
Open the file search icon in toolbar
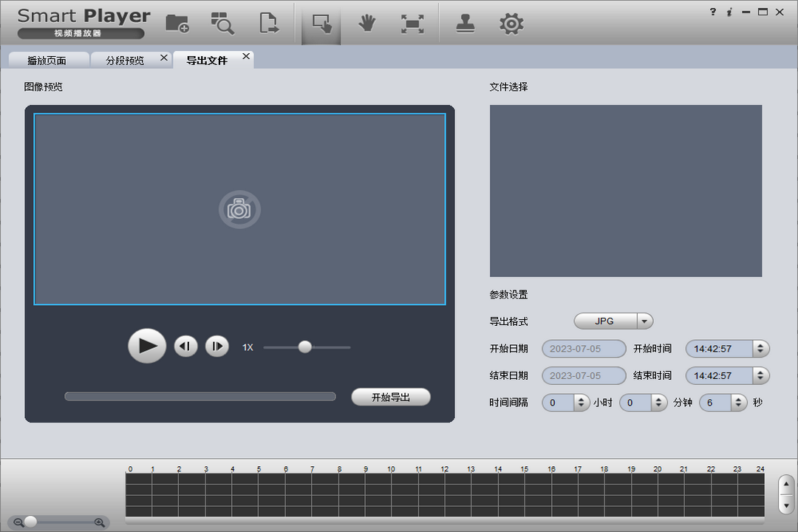(x=222, y=24)
